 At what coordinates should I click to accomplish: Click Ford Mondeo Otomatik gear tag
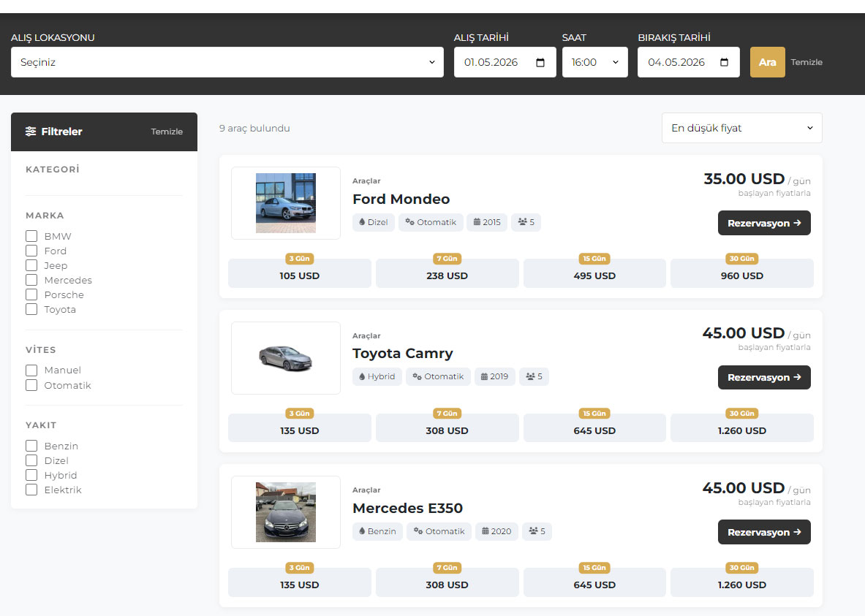tap(431, 222)
